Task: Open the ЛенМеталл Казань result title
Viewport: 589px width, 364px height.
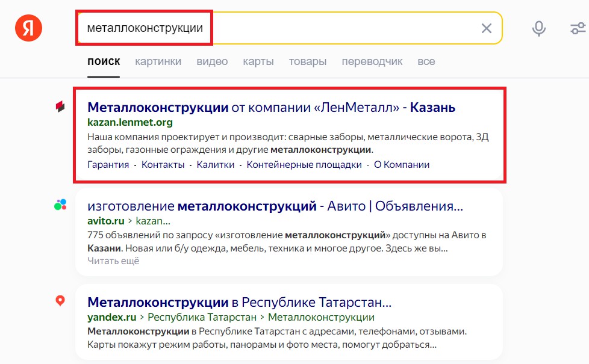Action: click(271, 108)
